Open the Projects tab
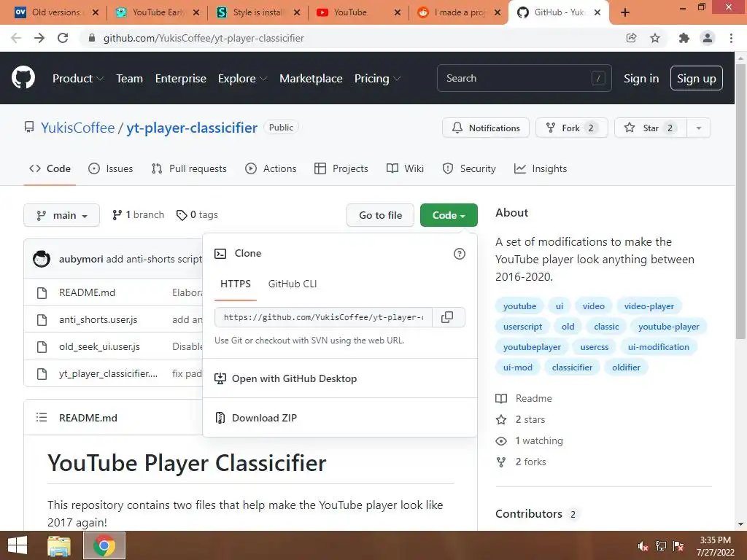 tap(341, 168)
